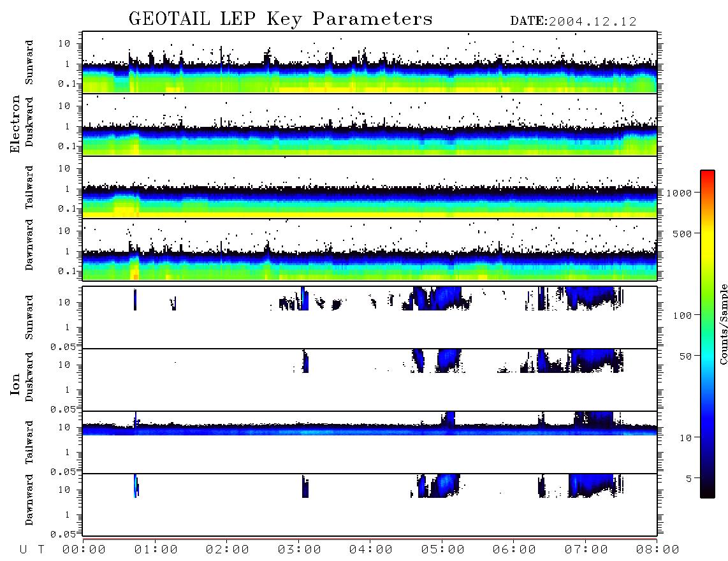Click the Ion Sunward spectrogram panel
The height and width of the screenshot is (561, 728).
click(370, 317)
